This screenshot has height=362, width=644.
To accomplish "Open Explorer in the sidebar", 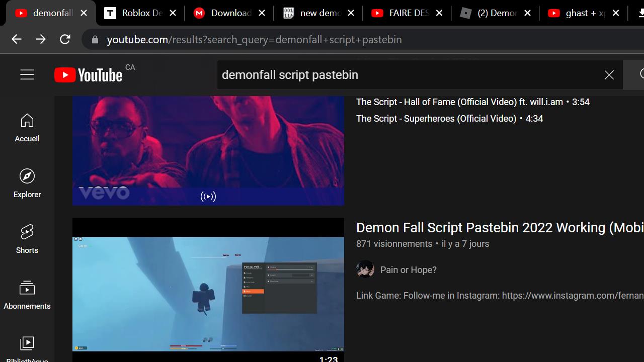I will point(27,184).
